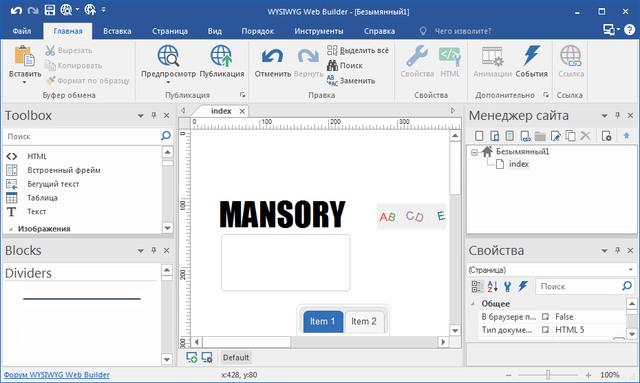Viewport: 640px width, 383px height.
Task: Click the Cut (Вырезать) scissors icon
Action: coord(50,51)
